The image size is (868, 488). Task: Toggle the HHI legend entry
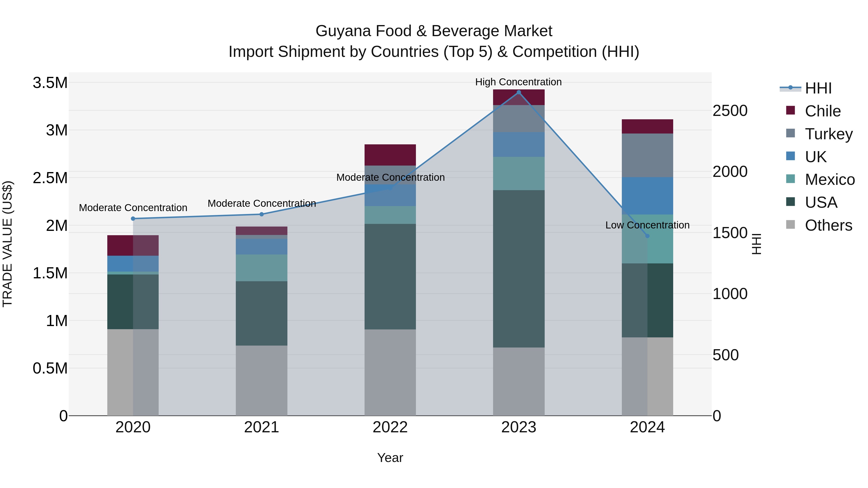click(806, 88)
